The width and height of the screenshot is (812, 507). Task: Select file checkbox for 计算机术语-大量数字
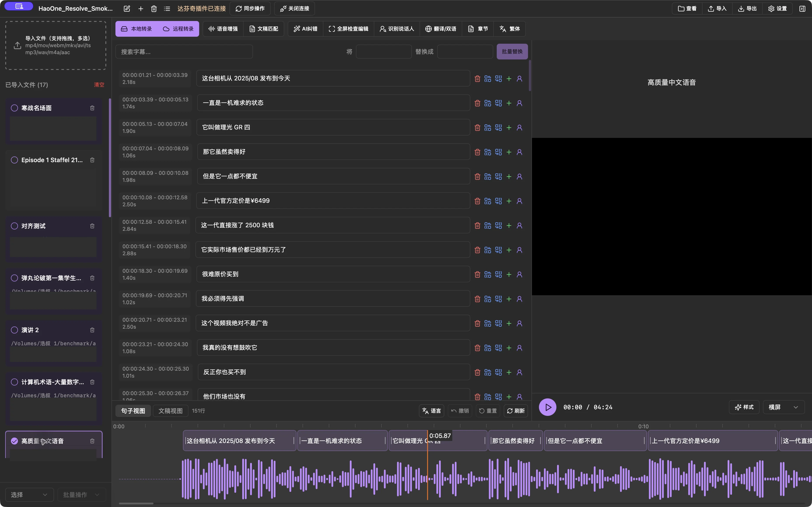[14, 382]
